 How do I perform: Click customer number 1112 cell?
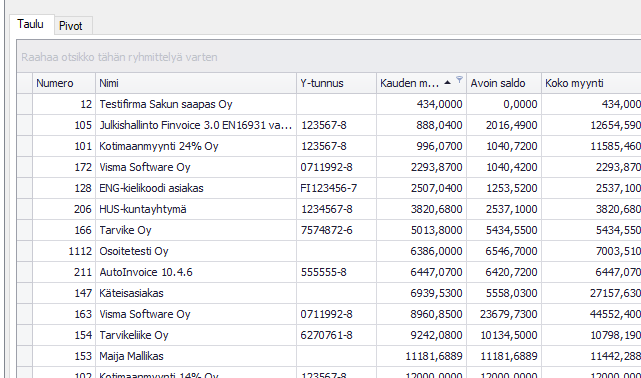click(64, 251)
